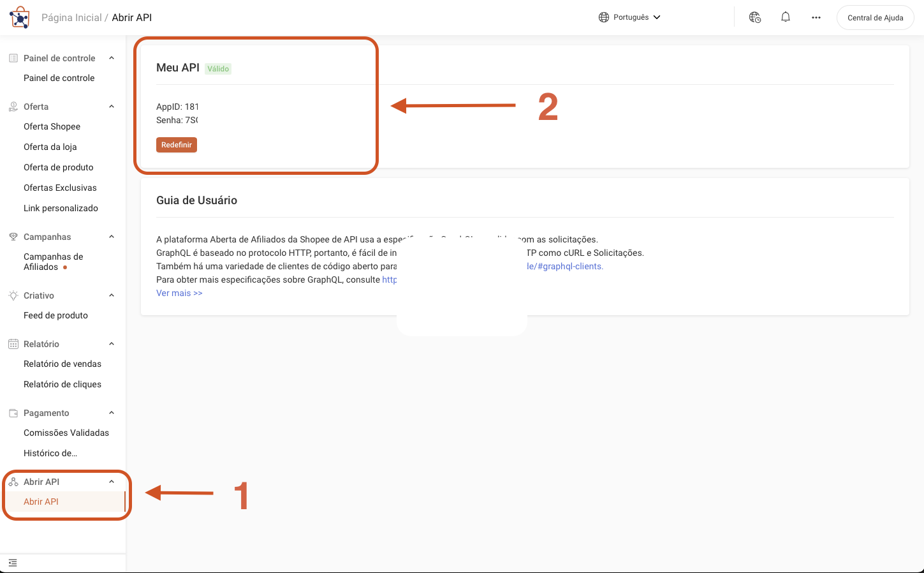
Task: Click the Válido status badge
Action: pos(218,69)
